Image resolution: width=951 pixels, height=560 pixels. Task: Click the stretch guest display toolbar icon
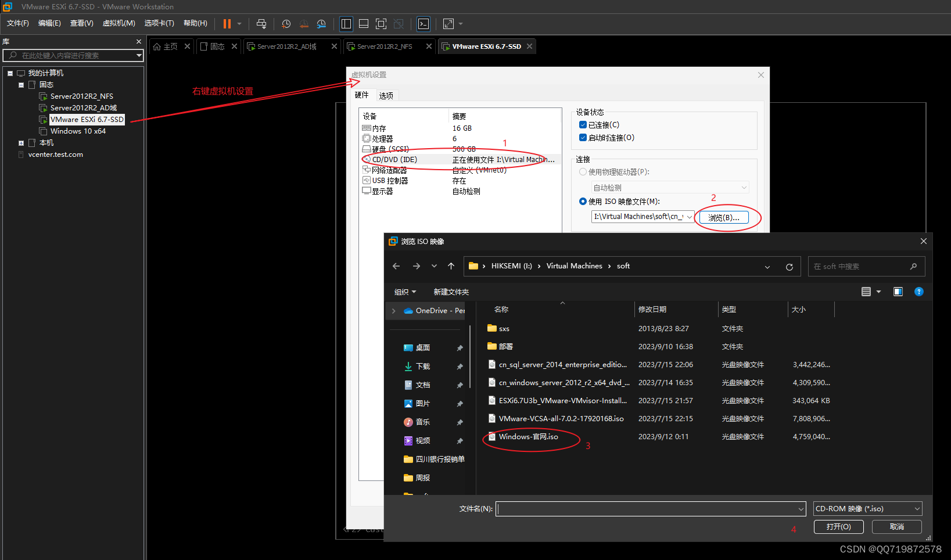448,24
